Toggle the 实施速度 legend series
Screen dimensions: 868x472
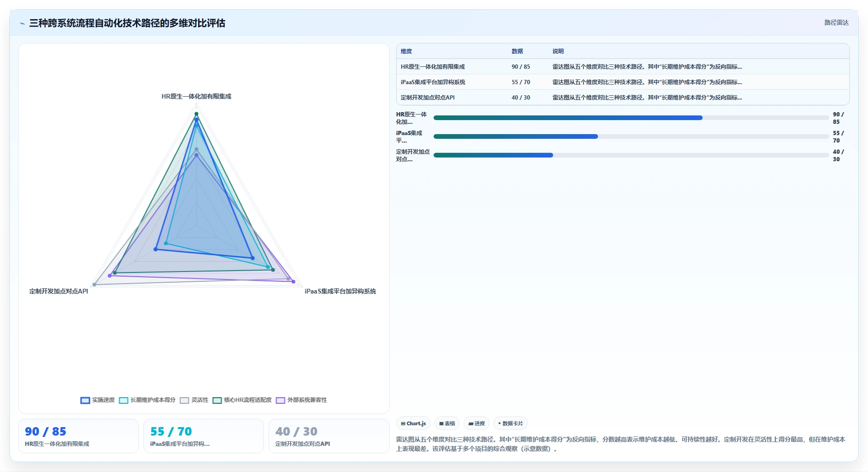pos(98,400)
